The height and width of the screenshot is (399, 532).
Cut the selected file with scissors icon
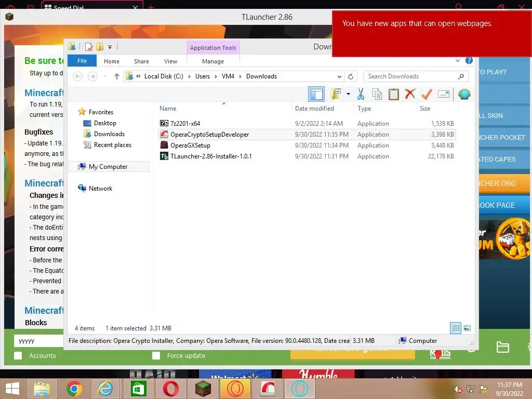(x=361, y=94)
